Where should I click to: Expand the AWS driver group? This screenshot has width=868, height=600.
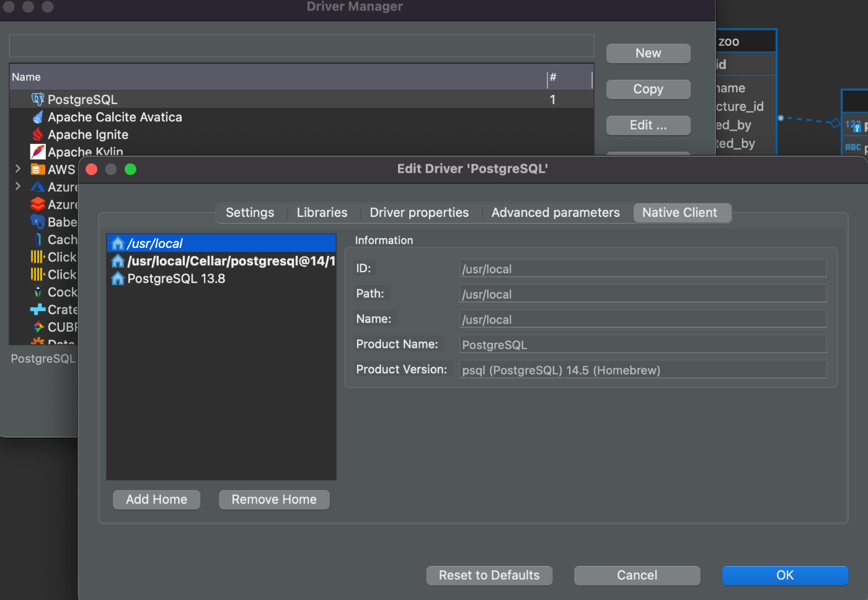[18, 169]
